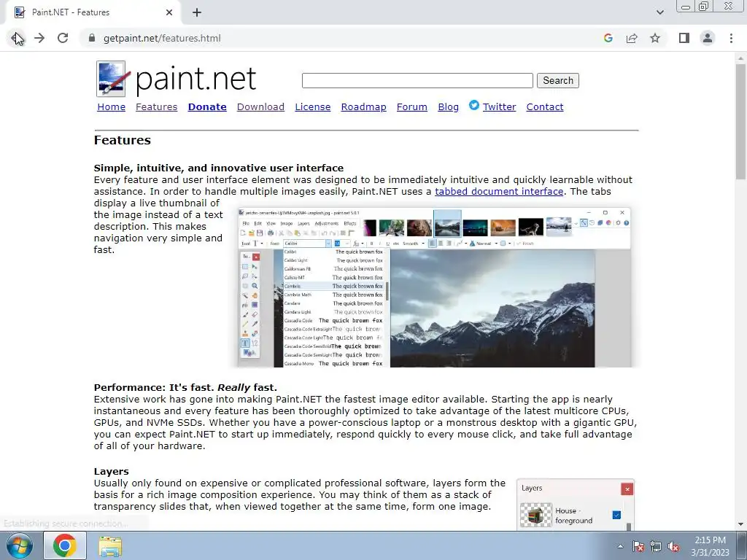This screenshot has height=560, width=747.
Task: Open Chrome's three-dot menu
Action: [x=731, y=38]
